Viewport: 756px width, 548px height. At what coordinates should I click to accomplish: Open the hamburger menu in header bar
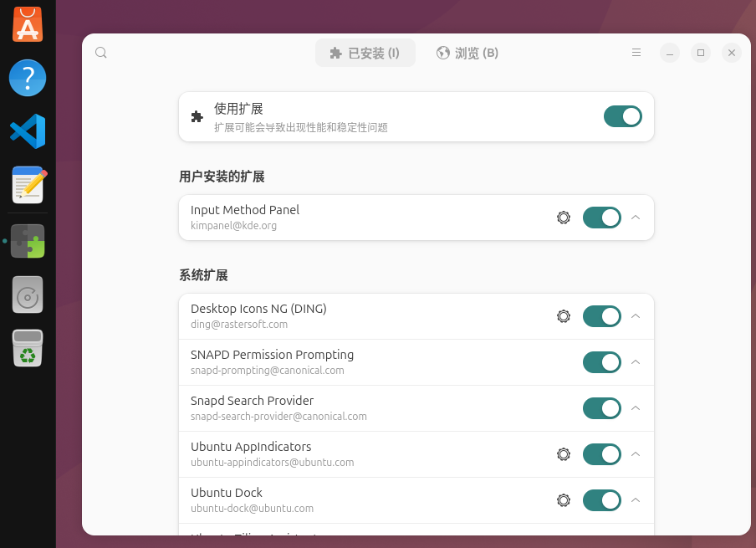click(x=636, y=53)
